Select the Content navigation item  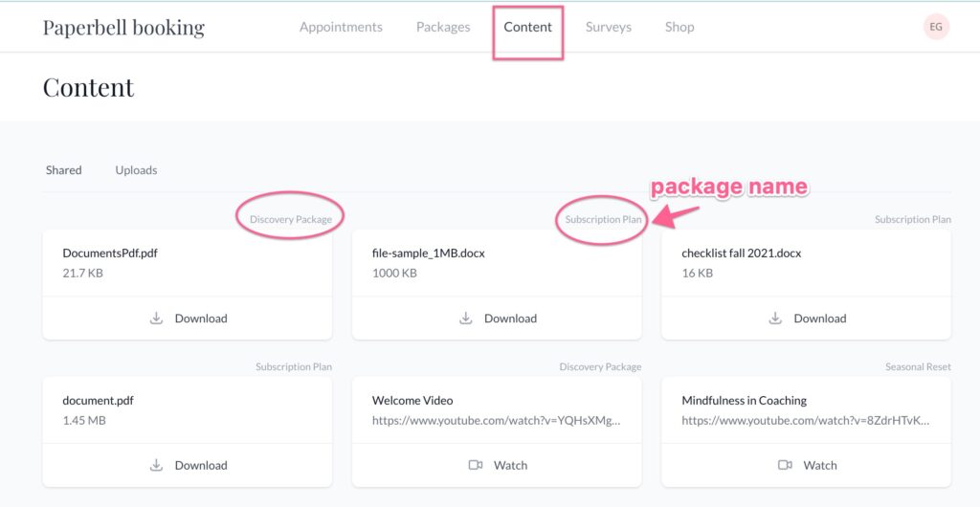point(527,27)
